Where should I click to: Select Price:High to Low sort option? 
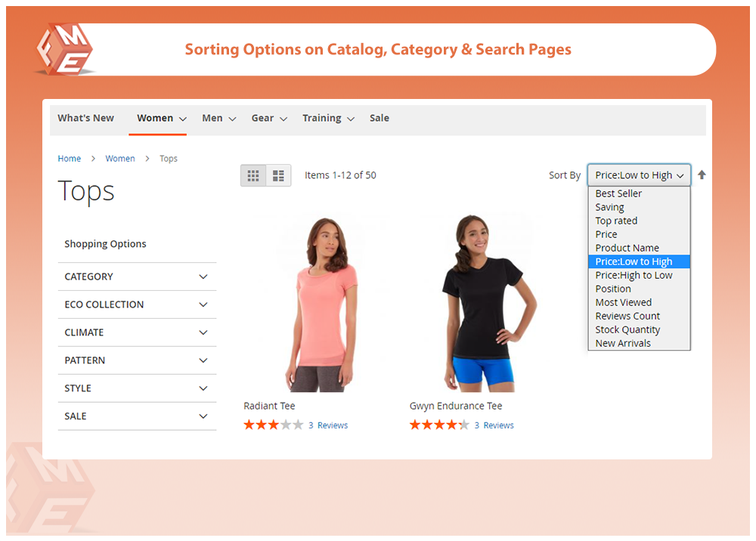tap(640, 275)
